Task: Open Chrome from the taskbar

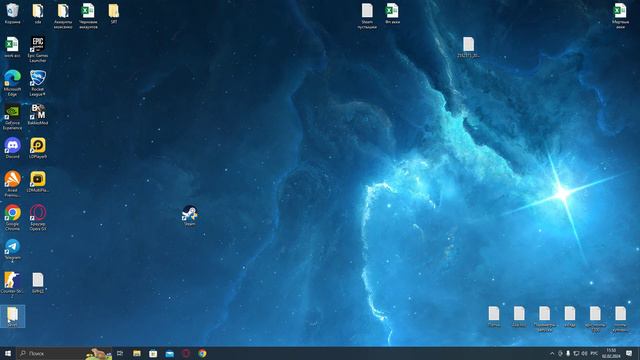Action: 202,353
